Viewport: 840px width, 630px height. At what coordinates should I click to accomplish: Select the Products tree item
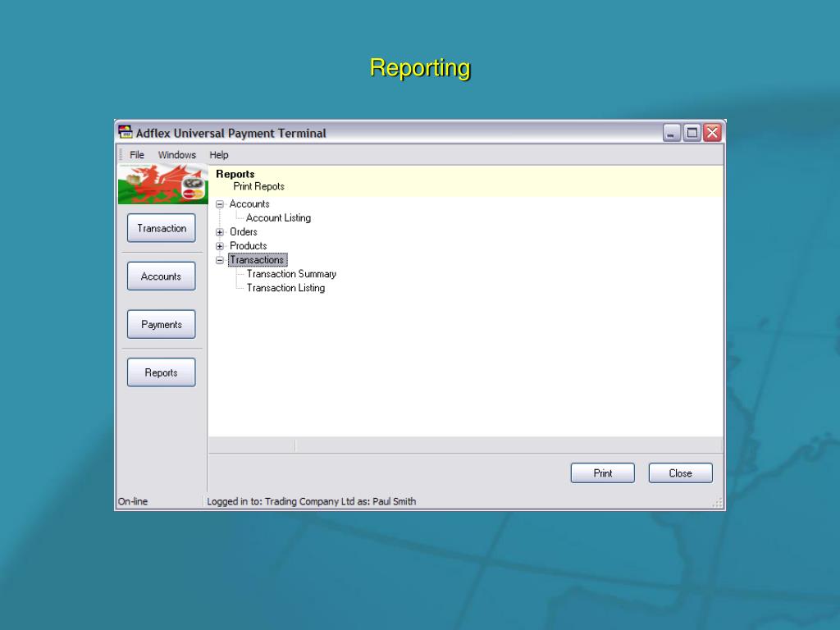248,246
